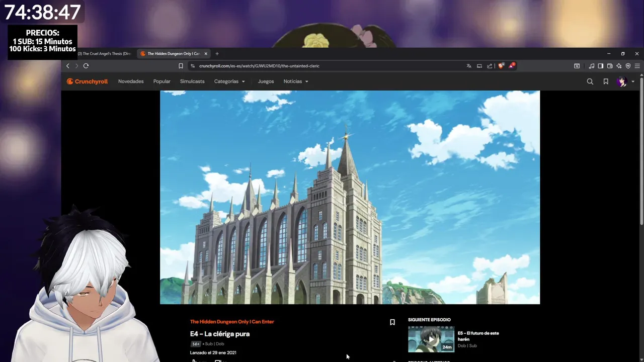Viewport: 644px width, 362px height.
Task: Open E5 – El futuro de este harén link
Action: (478, 336)
